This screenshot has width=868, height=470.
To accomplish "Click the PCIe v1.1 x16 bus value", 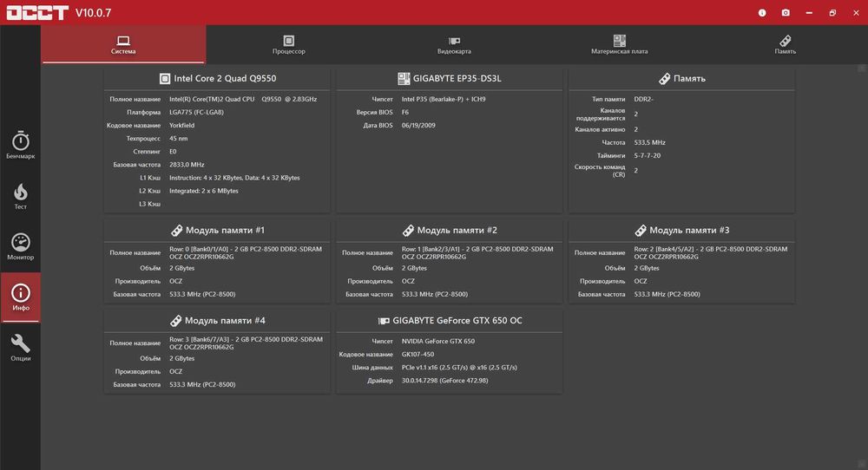I will (459, 368).
